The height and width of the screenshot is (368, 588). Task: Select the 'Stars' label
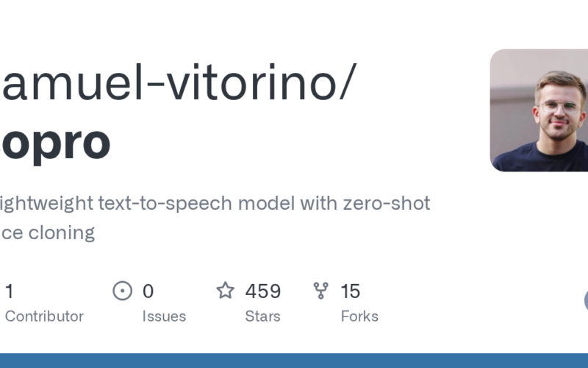point(263,316)
